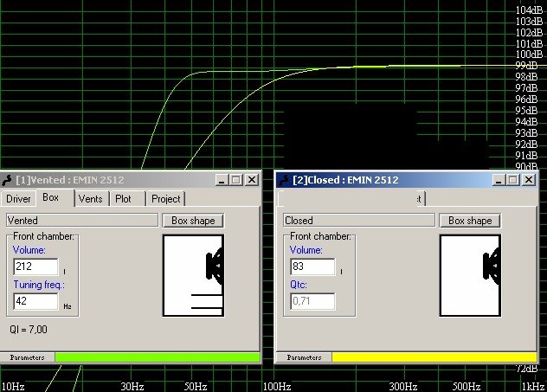Click the Vented box type field
The height and width of the screenshot is (392, 547).
click(82, 221)
